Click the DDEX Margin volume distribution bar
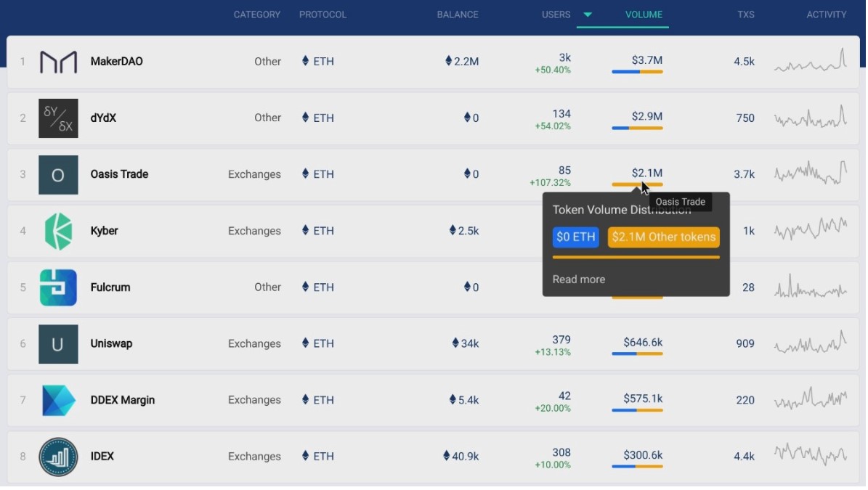 (637, 410)
